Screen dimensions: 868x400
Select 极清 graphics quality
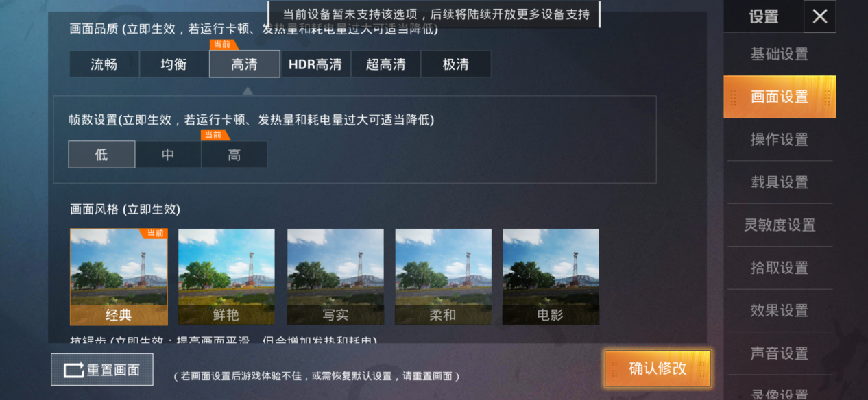[456, 64]
